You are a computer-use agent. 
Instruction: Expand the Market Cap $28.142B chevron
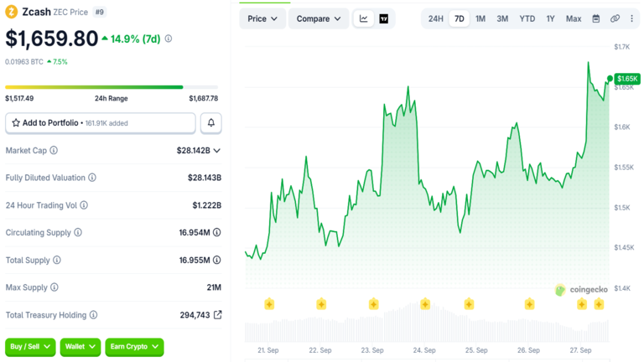click(x=217, y=151)
